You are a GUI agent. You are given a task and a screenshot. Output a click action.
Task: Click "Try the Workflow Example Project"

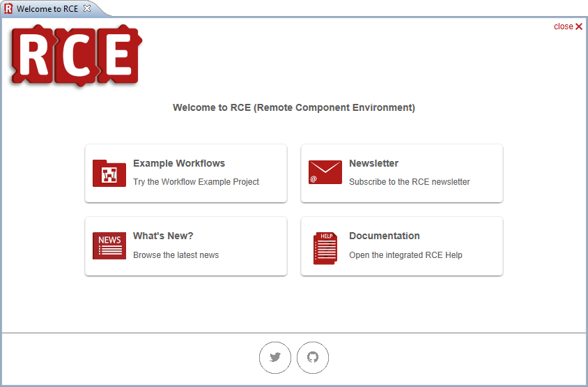click(196, 182)
